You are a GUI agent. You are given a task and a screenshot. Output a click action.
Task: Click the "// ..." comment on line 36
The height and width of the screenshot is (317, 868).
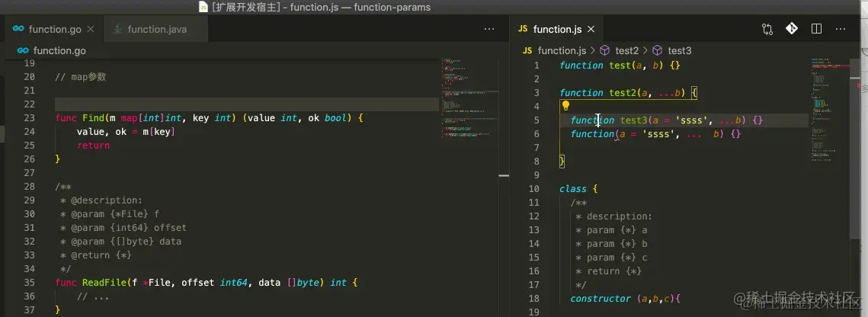[93, 296]
